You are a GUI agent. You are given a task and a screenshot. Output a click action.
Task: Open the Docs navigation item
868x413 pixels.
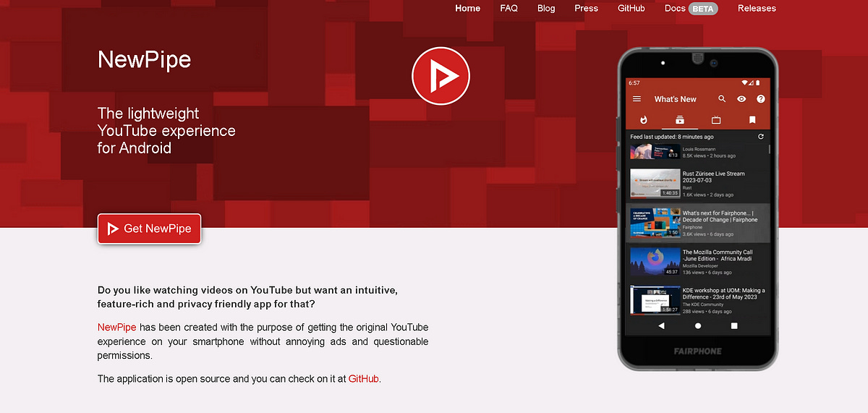click(675, 9)
